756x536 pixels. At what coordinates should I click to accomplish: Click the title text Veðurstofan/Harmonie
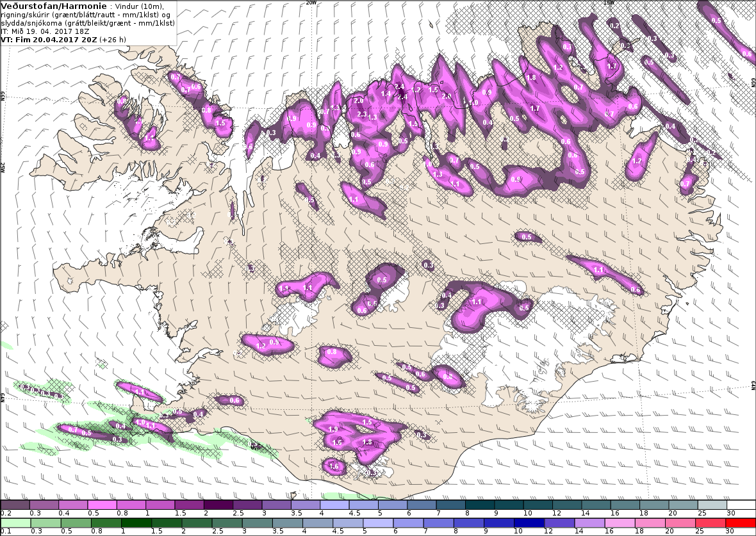(54, 6)
